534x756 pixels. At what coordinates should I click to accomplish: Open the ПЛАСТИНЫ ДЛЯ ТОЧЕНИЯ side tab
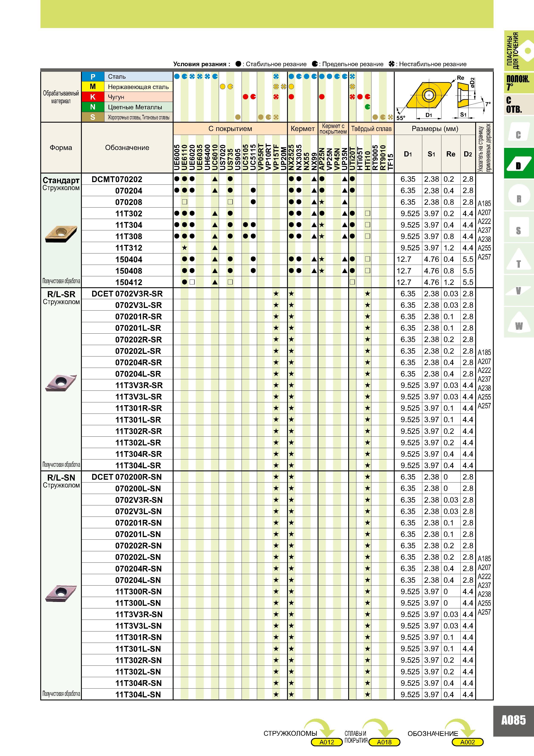(519, 51)
